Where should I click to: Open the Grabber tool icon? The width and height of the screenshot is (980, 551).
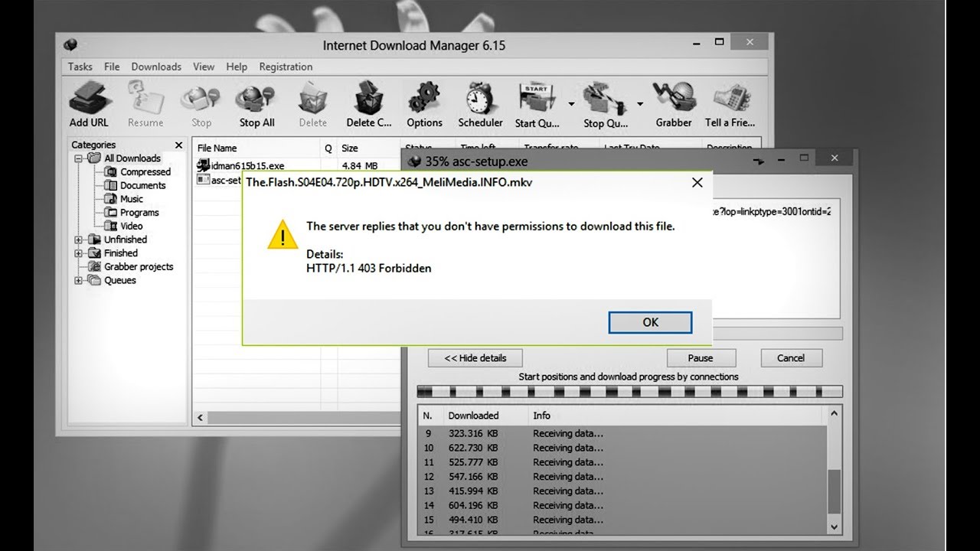tap(674, 105)
